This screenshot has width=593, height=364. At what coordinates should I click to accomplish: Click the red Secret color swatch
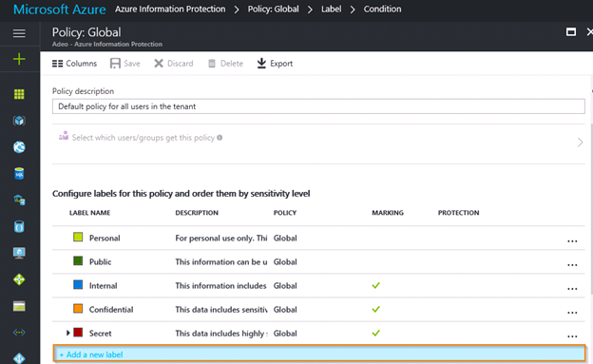coord(78,333)
